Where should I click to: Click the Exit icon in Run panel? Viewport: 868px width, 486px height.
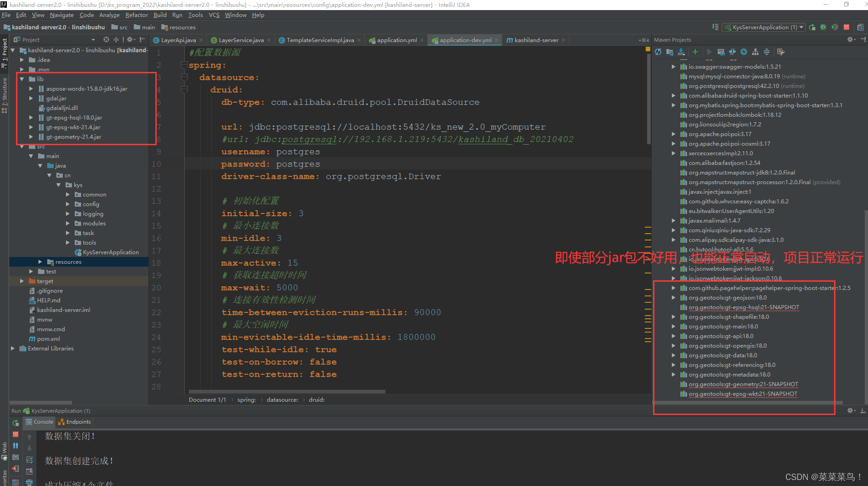tap(16, 469)
